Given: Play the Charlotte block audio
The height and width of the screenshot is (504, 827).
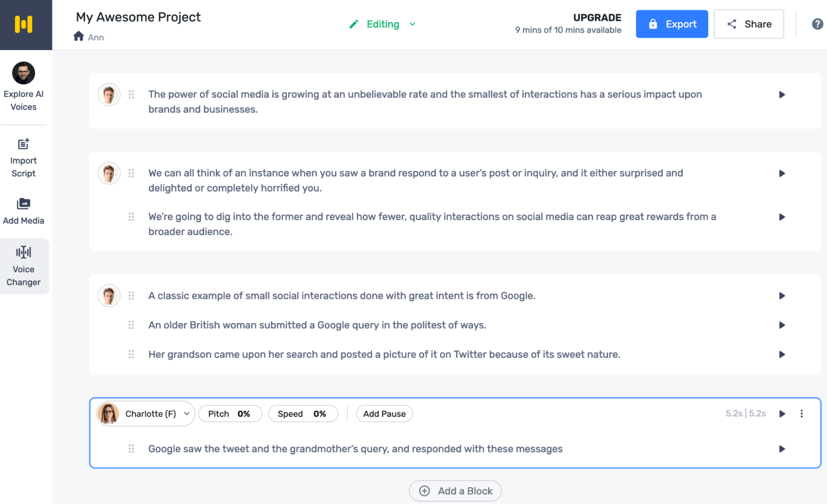Looking at the screenshot, I should point(782,413).
